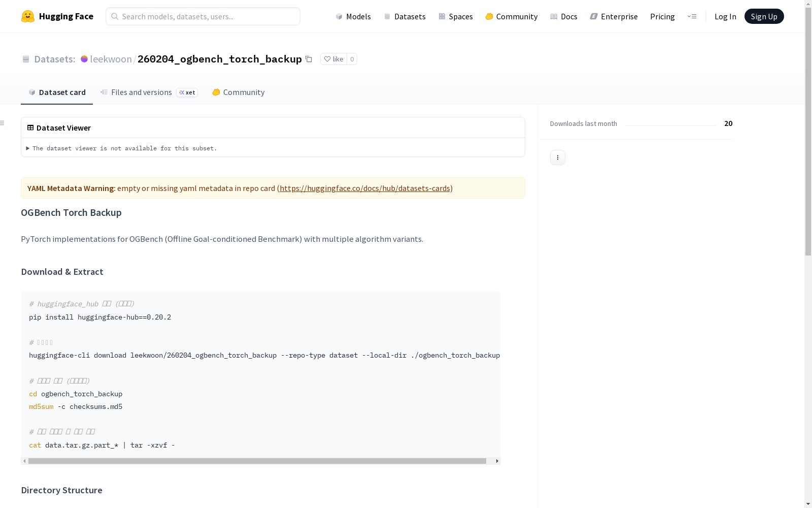Click the page vertical scrollbar thumb
The image size is (812, 508).
click(x=808, y=132)
